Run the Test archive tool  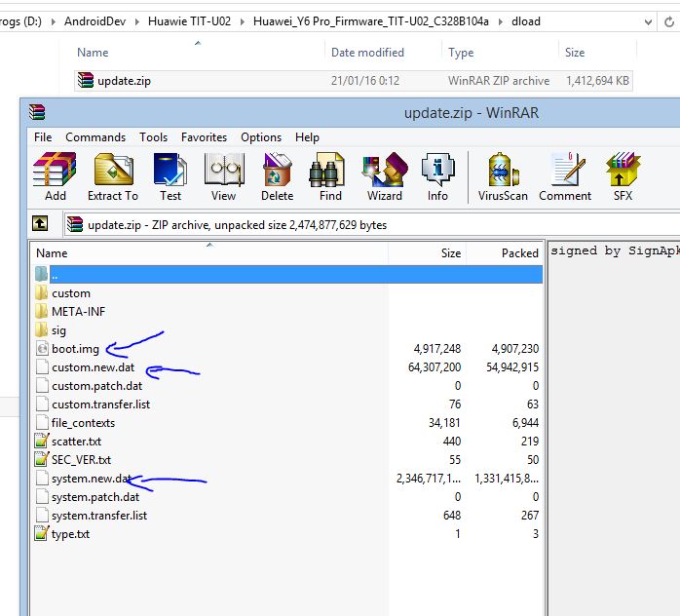pos(170,176)
